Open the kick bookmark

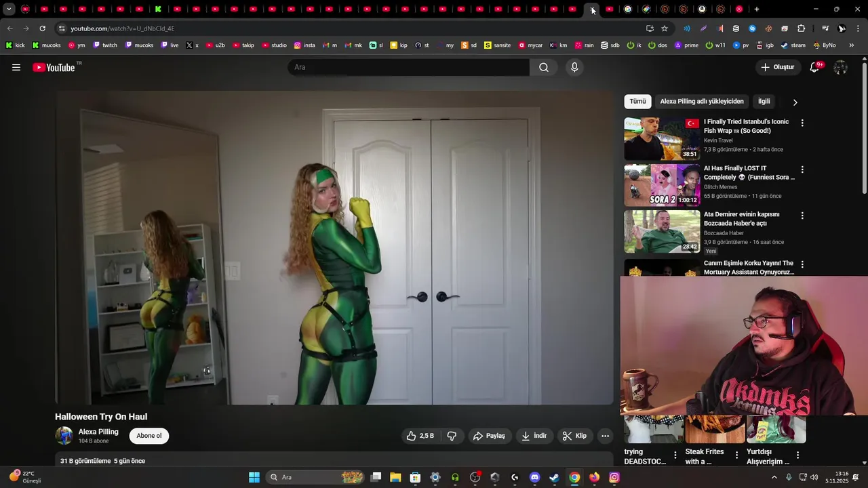pyautogui.click(x=15, y=45)
